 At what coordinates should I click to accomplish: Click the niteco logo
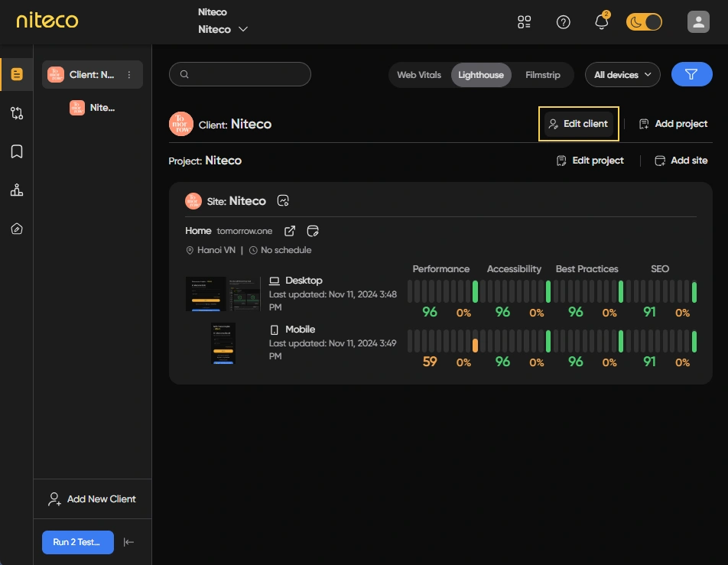pos(47,20)
